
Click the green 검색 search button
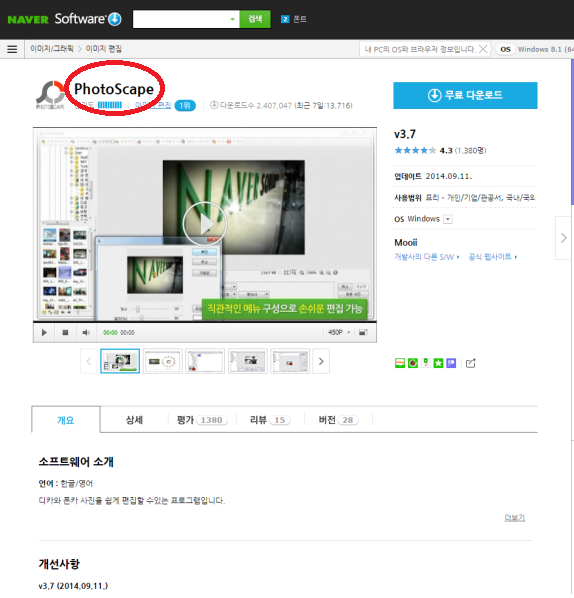pyautogui.click(x=255, y=19)
